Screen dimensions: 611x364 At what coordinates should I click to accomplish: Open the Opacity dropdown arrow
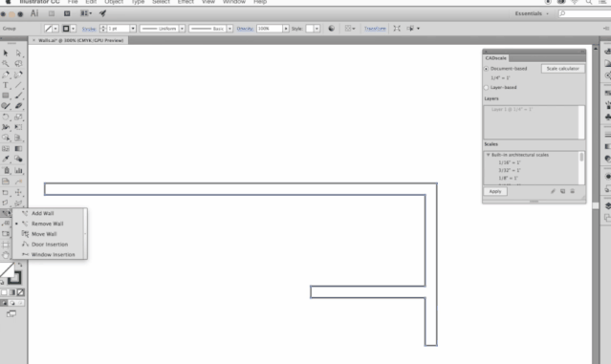click(x=286, y=29)
